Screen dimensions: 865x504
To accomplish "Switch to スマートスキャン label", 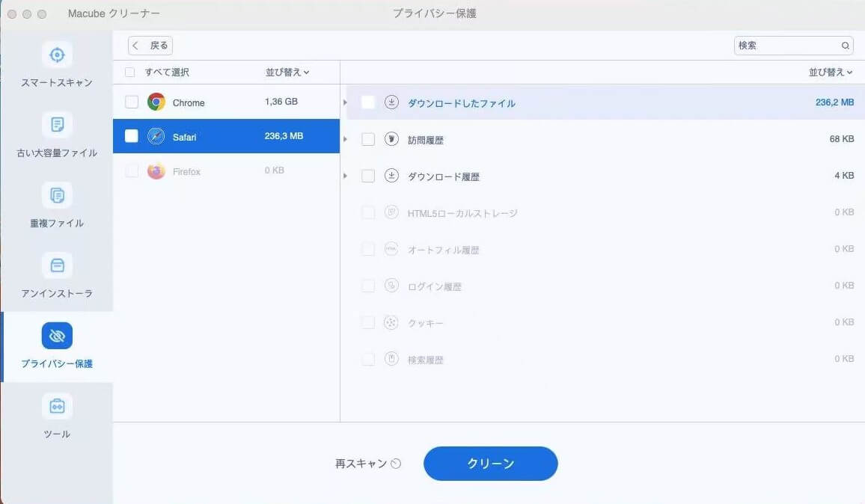I will pyautogui.click(x=57, y=83).
